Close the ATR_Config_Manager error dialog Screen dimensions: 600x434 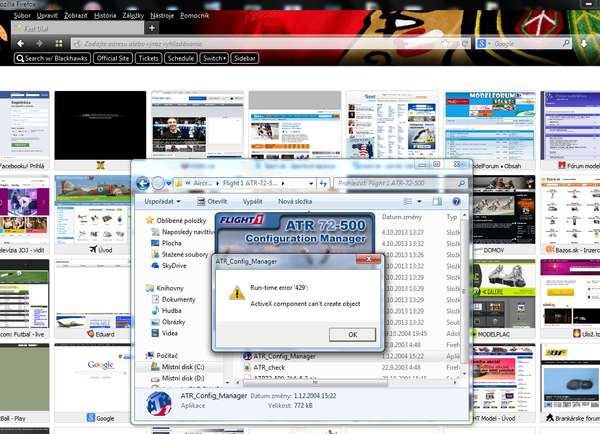point(368,259)
